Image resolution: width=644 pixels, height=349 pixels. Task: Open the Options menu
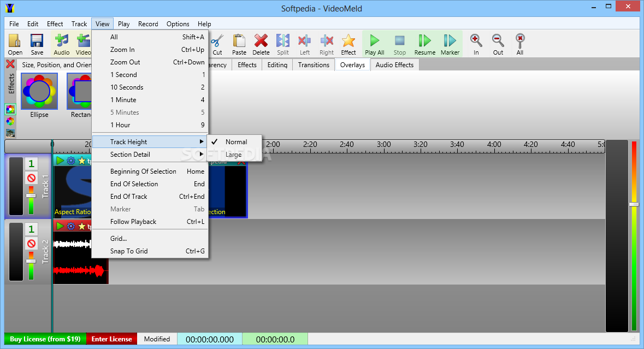click(178, 24)
